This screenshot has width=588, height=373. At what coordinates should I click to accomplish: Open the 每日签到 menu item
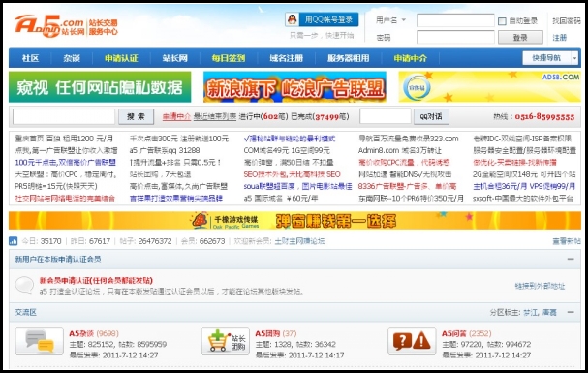pyautogui.click(x=229, y=58)
